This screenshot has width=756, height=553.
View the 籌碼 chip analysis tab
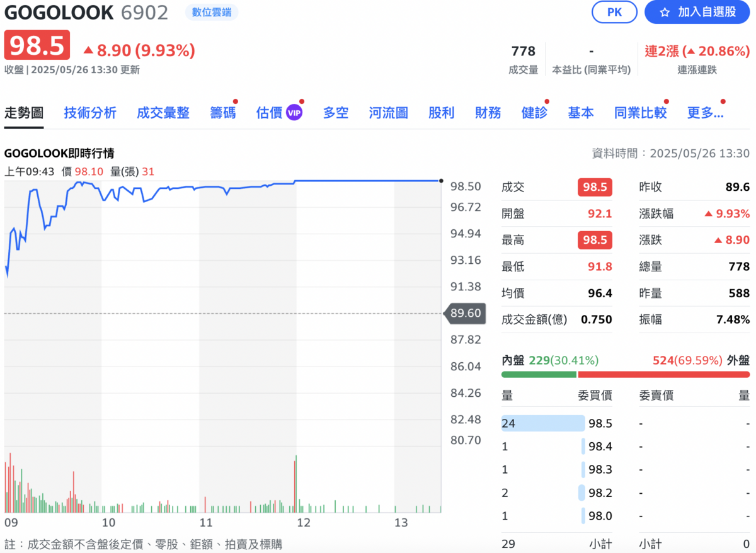tap(222, 112)
